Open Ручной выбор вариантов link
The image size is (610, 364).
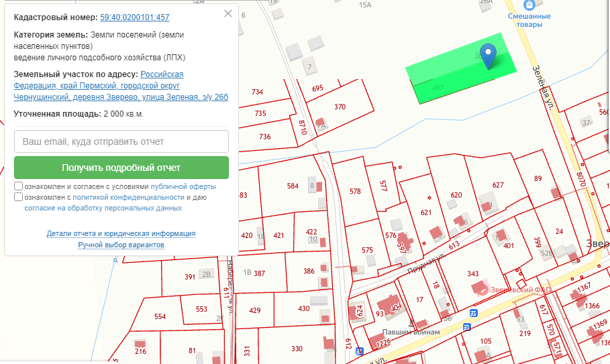(x=121, y=245)
